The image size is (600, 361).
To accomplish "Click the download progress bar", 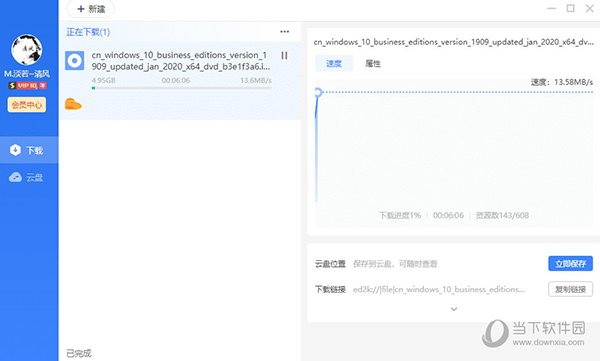I will 181,88.
